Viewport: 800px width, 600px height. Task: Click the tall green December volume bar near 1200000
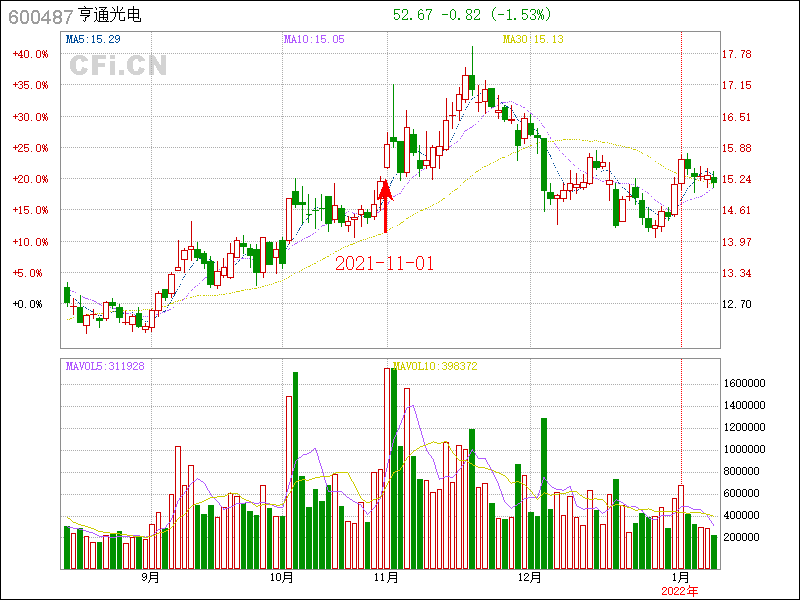544,493
